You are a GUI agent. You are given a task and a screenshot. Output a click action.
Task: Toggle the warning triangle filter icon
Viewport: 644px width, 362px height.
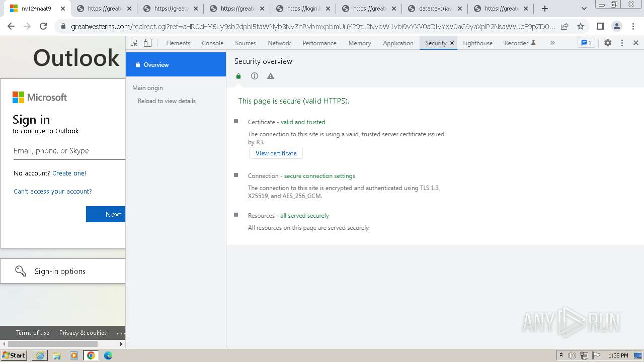click(x=271, y=76)
